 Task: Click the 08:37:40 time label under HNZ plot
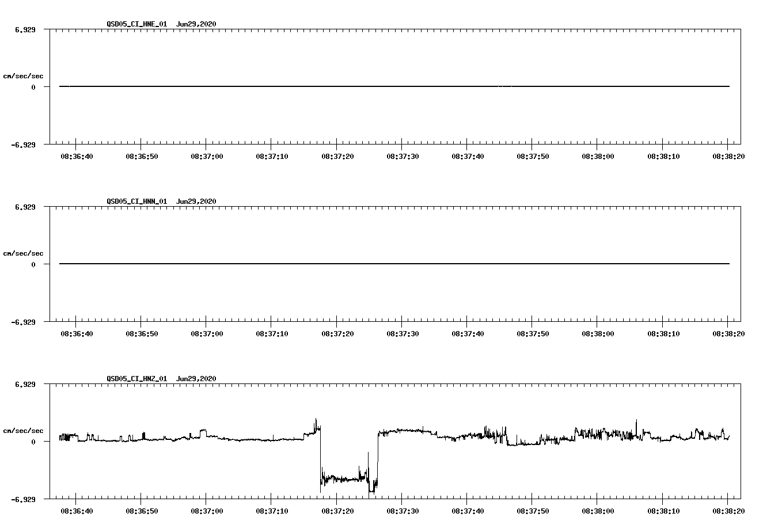point(468,511)
